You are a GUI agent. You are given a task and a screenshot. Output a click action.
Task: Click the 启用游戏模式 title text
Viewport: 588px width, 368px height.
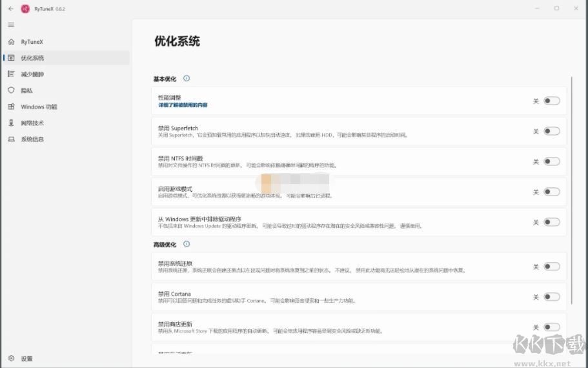pyautogui.click(x=175, y=189)
